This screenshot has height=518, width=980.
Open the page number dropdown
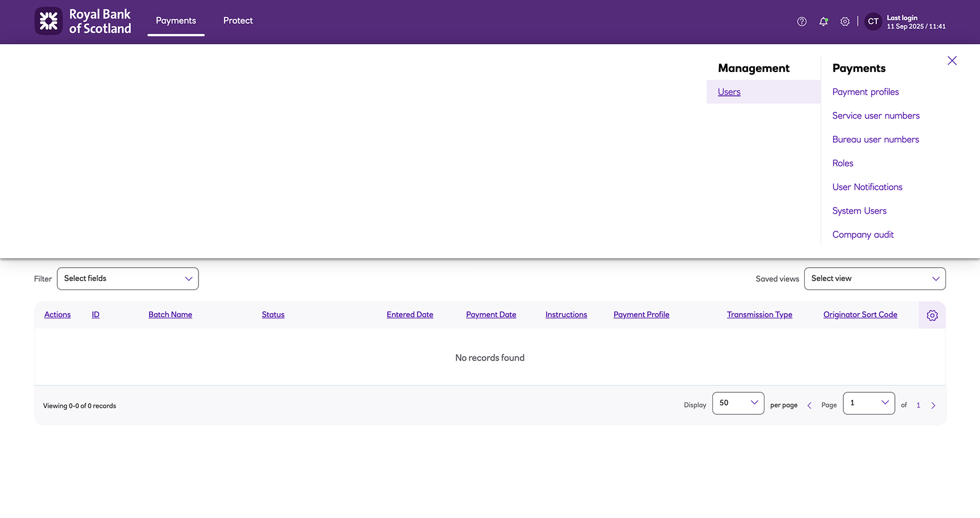(869, 404)
